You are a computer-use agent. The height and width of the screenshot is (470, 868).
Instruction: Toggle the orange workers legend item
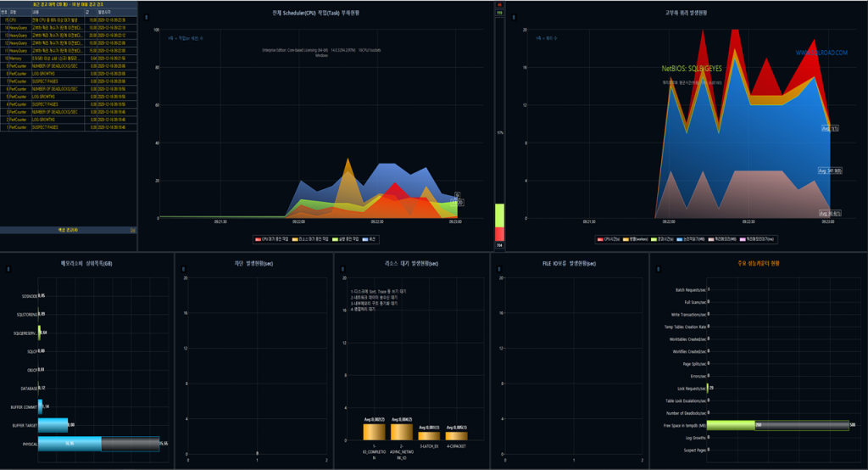636,239
